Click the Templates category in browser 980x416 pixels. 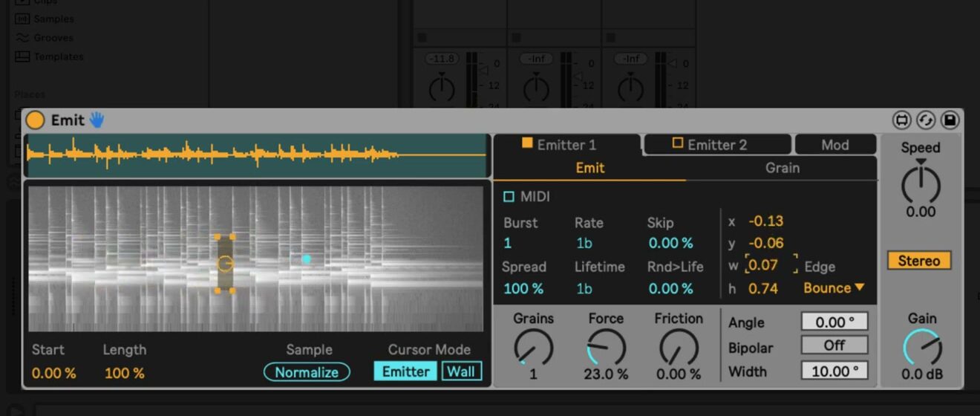[x=49, y=56]
